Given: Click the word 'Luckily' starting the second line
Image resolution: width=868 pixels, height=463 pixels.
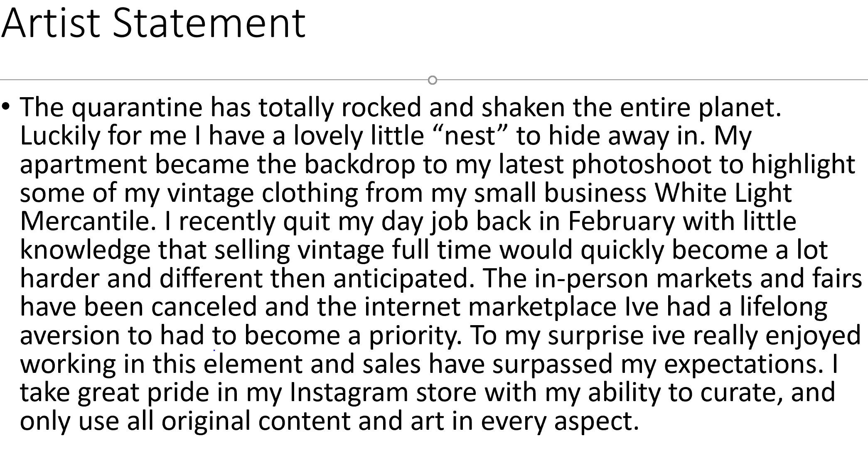Looking at the screenshot, I should click(x=60, y=136).
